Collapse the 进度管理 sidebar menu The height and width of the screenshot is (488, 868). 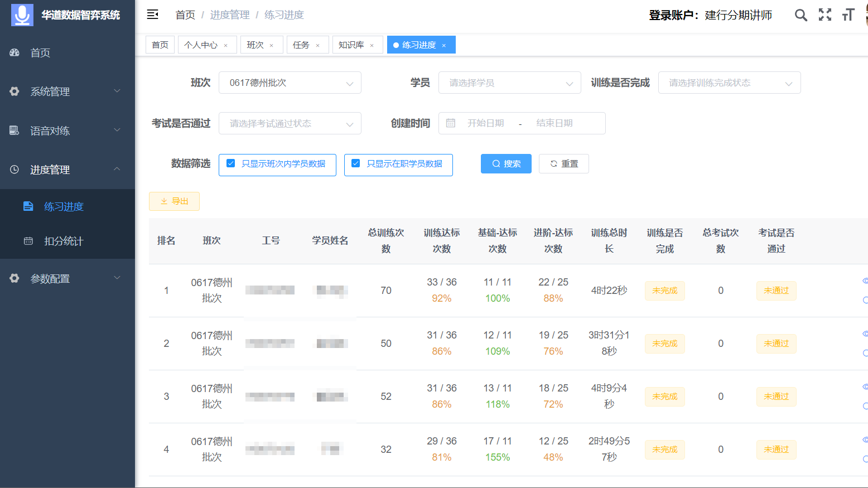(x=67, y=170)
